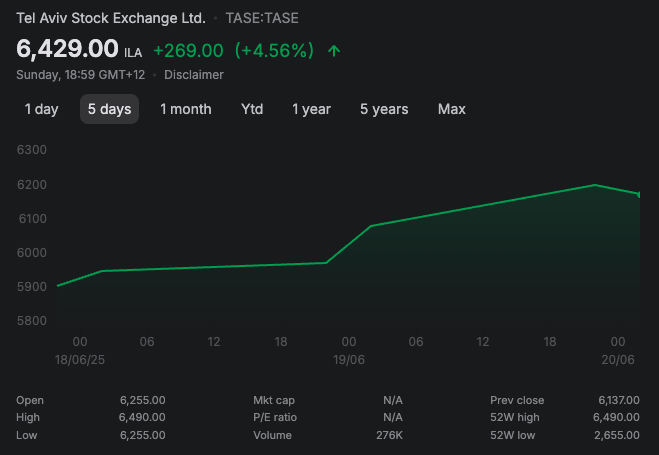This screenshot has height=455, width=659.
Task: Show the 5 years chart
Action: (x=384, y=109)
